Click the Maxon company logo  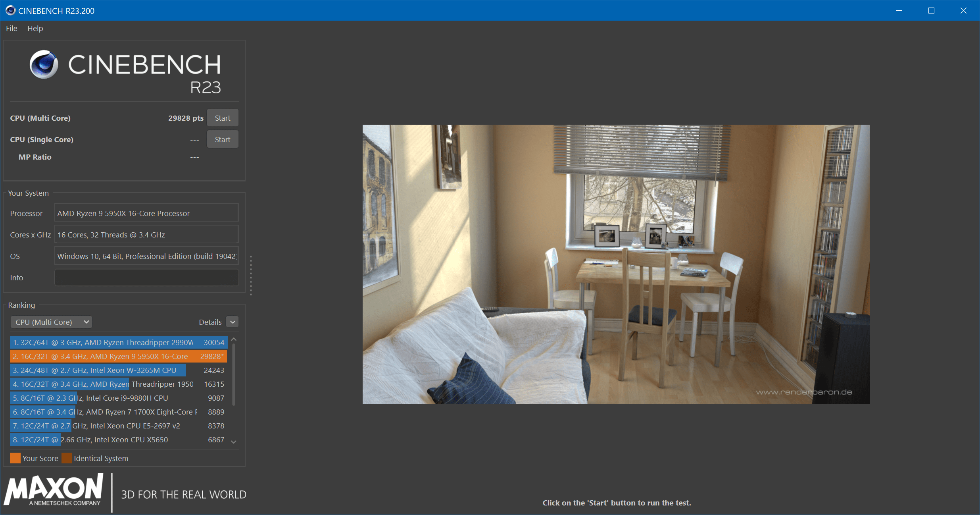54,490
